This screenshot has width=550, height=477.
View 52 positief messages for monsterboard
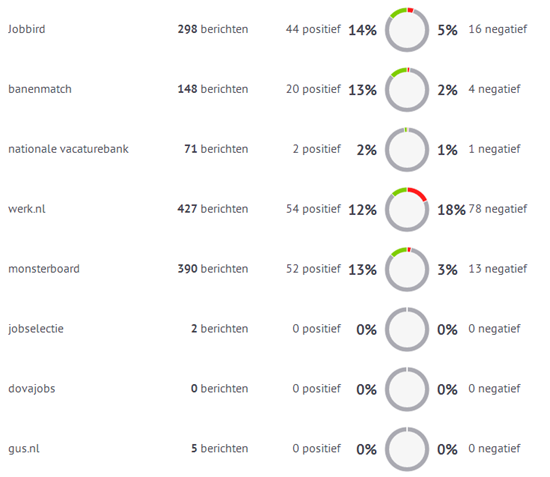[313, 269]
